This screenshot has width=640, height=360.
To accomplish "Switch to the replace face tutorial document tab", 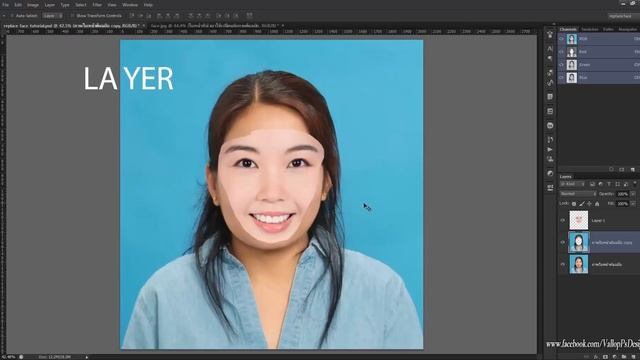I will coord(71,26).
